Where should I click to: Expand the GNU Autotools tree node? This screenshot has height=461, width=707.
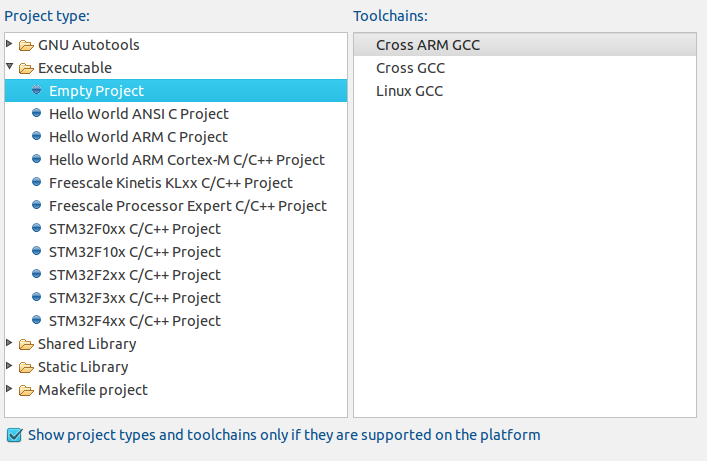click(9, 44)
